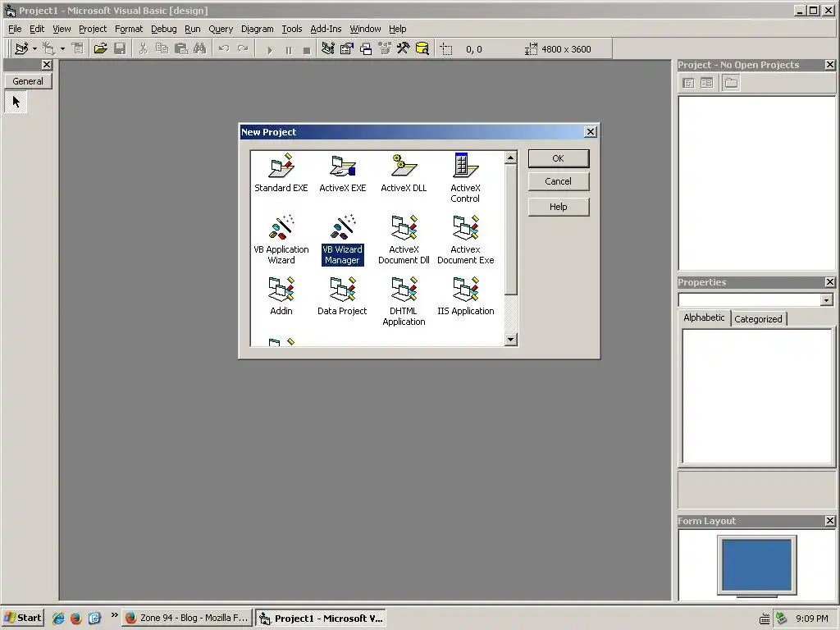
Task: Click the Windows Start button
Action: point(23,618)
